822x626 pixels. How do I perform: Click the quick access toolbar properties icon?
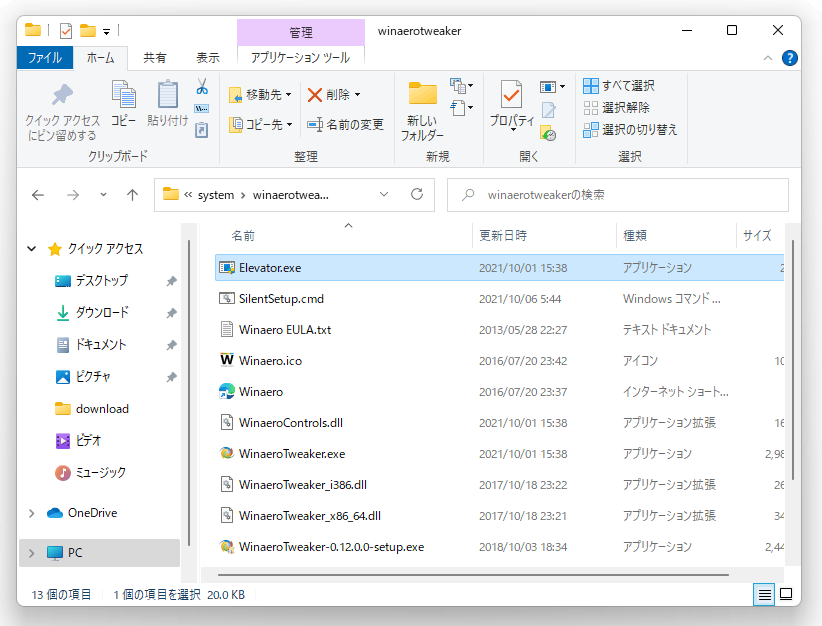tap(66, 31)
